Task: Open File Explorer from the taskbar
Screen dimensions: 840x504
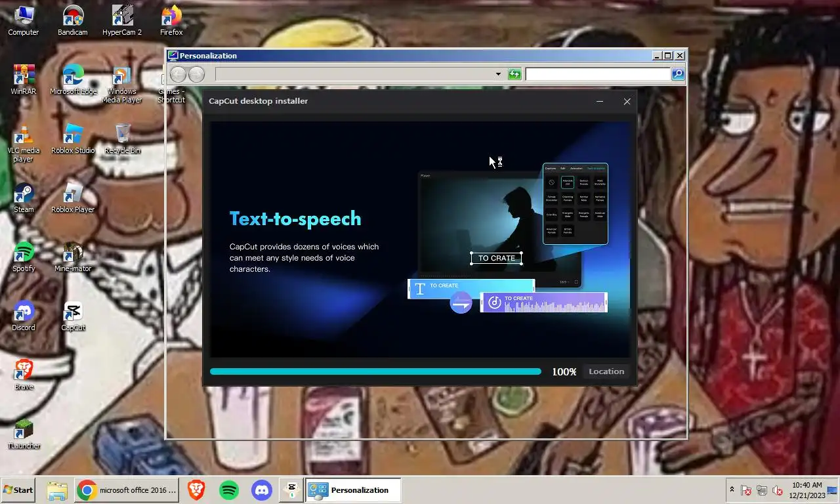Action: (x=57, y=490)
